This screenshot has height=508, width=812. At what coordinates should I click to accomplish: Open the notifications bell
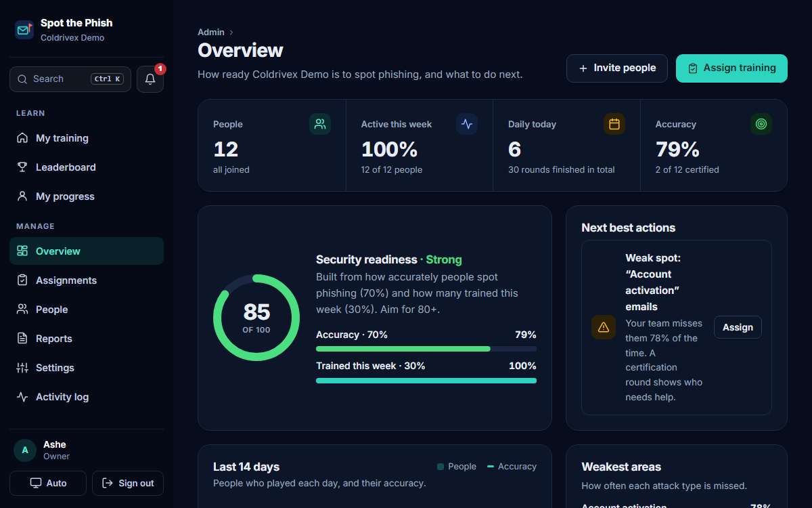pyautogui.click(x=150, y=79)
